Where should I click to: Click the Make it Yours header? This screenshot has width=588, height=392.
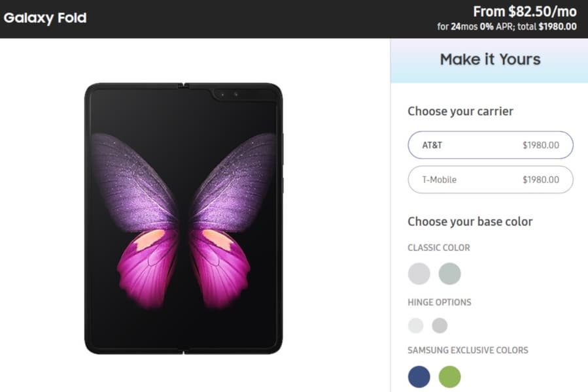(490, 59)
